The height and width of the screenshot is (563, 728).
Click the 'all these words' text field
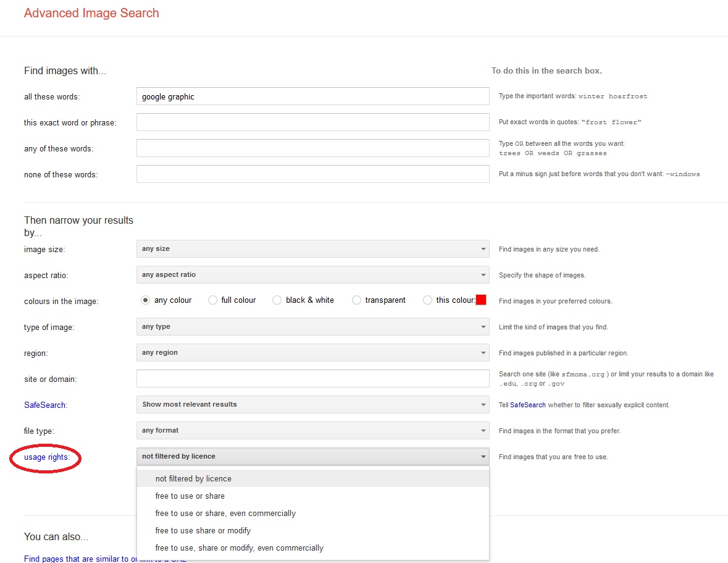click(312, 96)
